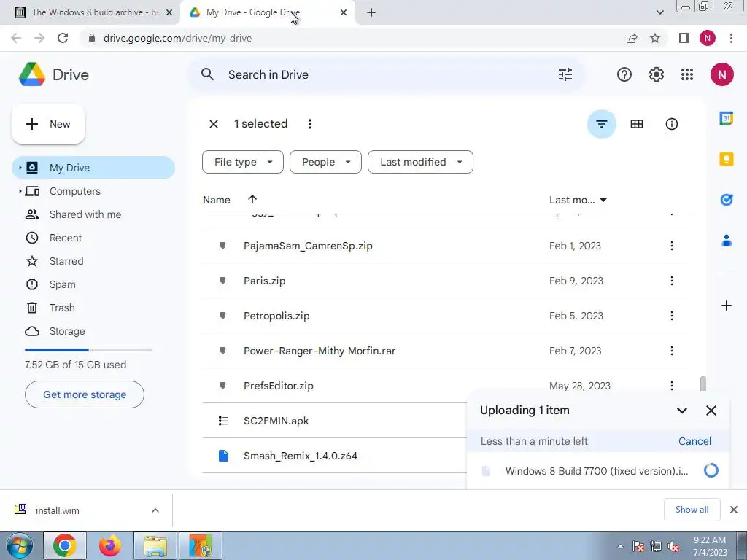
Task: Toggle Chrome side panel icon
Action: pos(684,38)
